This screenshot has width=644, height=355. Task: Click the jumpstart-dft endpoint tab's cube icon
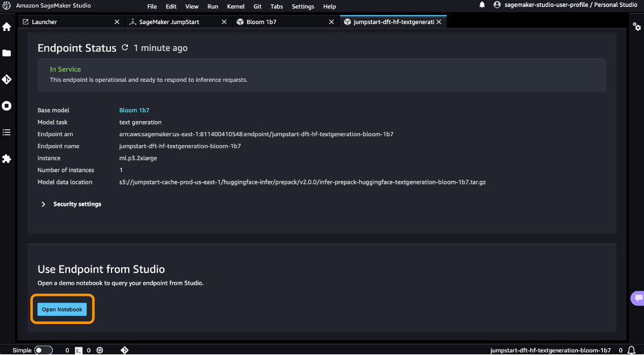(x=347, y=22)
